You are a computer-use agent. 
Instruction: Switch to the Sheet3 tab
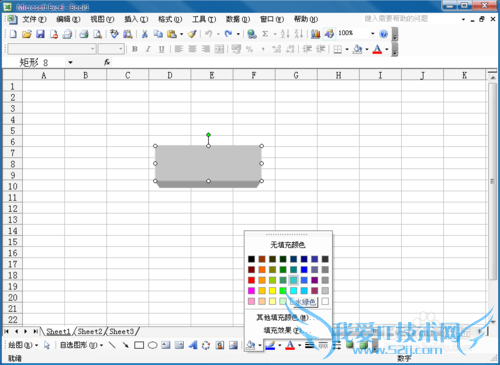pyautogui.click(x=122, y=331)
